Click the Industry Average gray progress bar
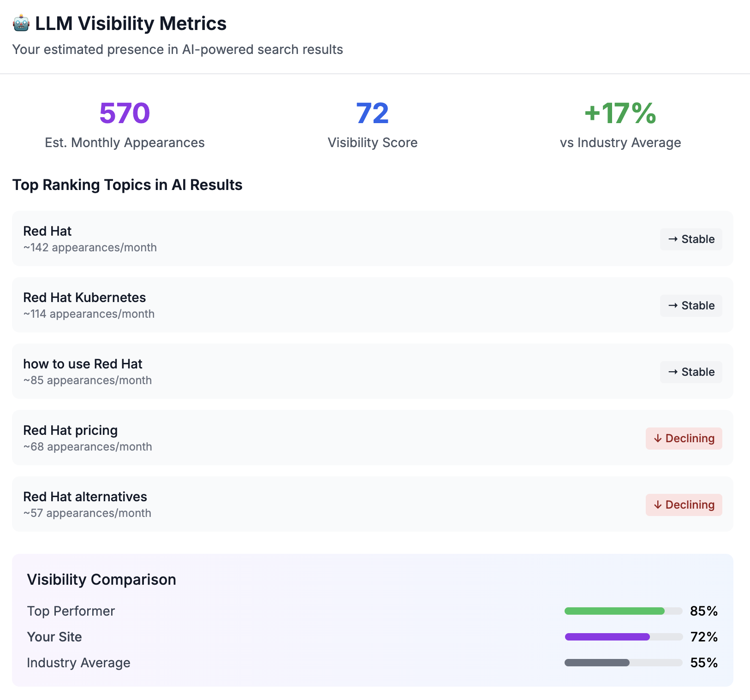750x700 pixels. point(623,663)
